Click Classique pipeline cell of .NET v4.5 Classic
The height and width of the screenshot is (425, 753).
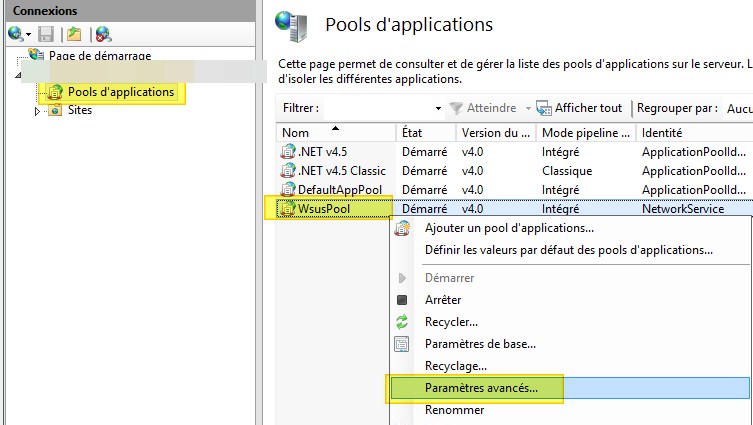pos(567,171)
